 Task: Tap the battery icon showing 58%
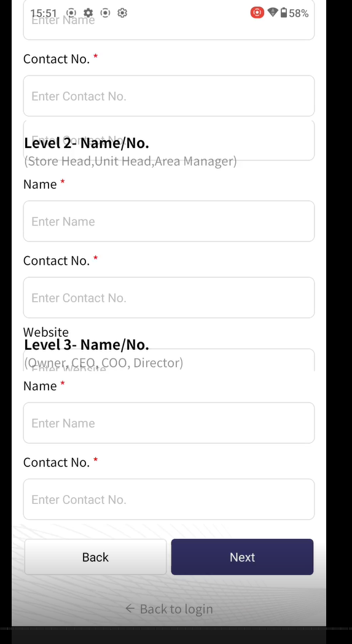(x=283, y=13)
